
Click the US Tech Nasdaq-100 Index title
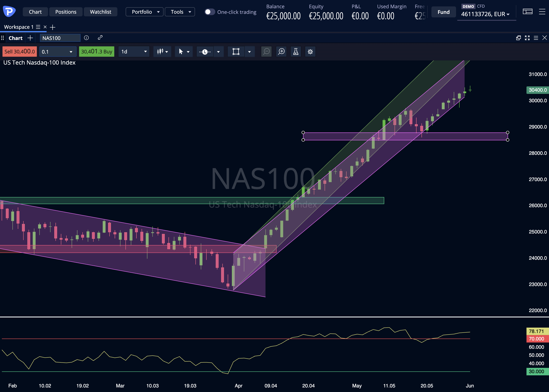pyautogui.click(x=39, y=63)
